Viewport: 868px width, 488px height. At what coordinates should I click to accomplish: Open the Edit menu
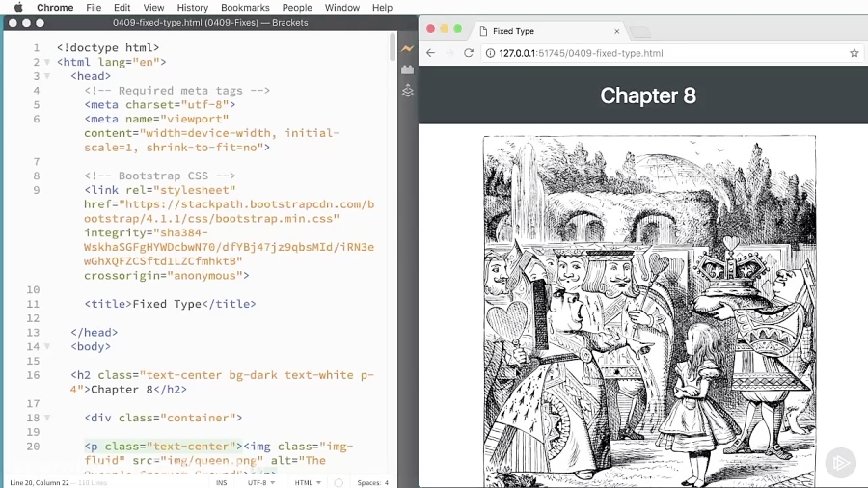pos(122,7)
